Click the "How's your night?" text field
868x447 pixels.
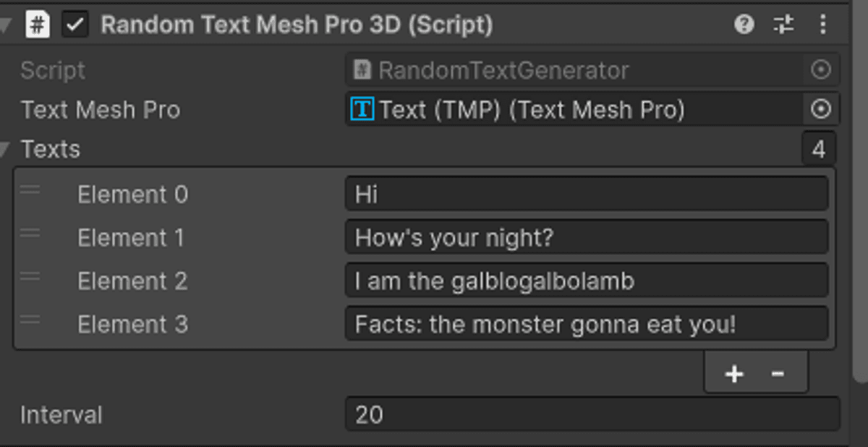[586, 238]
